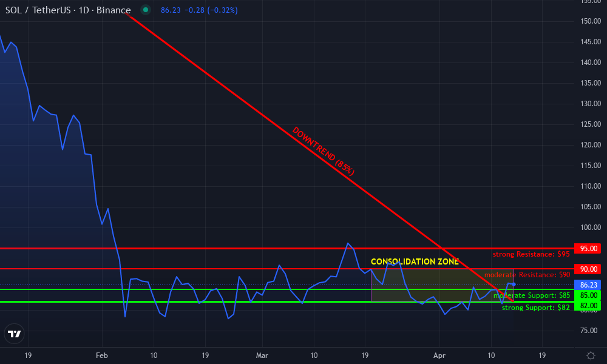
Task: Click the strong Resistance: $95 text label
Action: (531, 254)
